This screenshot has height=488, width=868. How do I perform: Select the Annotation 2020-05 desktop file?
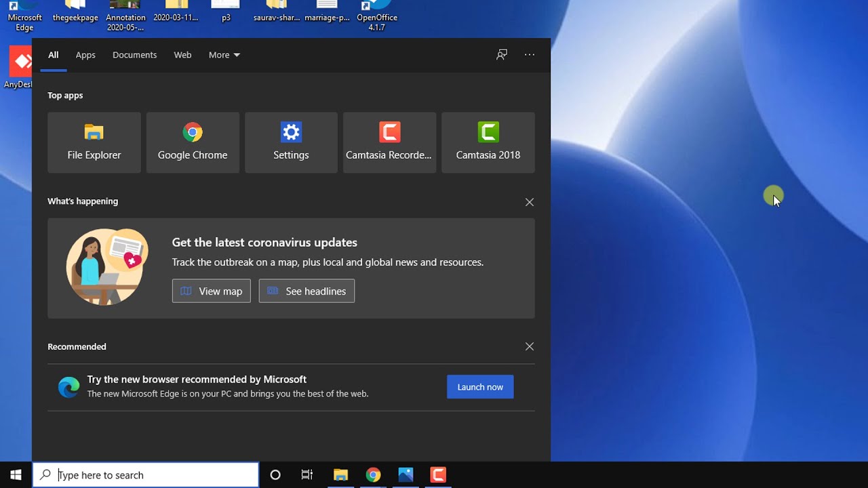[x=125, y=16]
